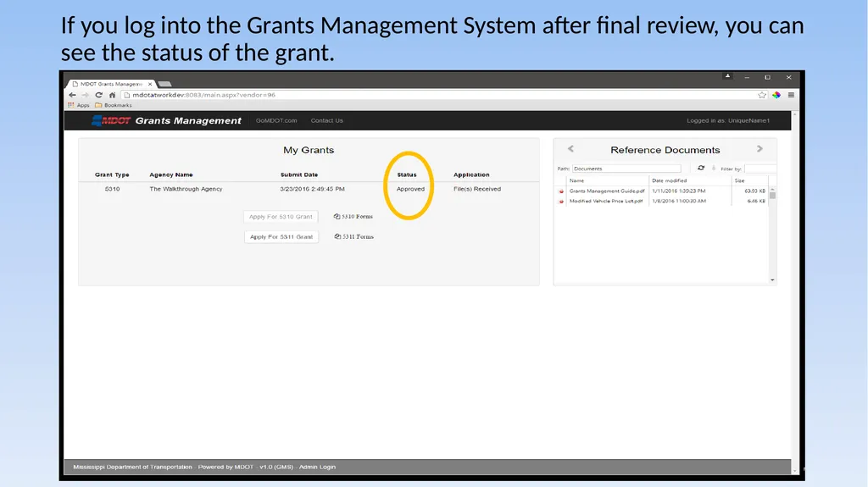Select the MDOT Grants Management tab
The image size is (868, 487).
111,84
